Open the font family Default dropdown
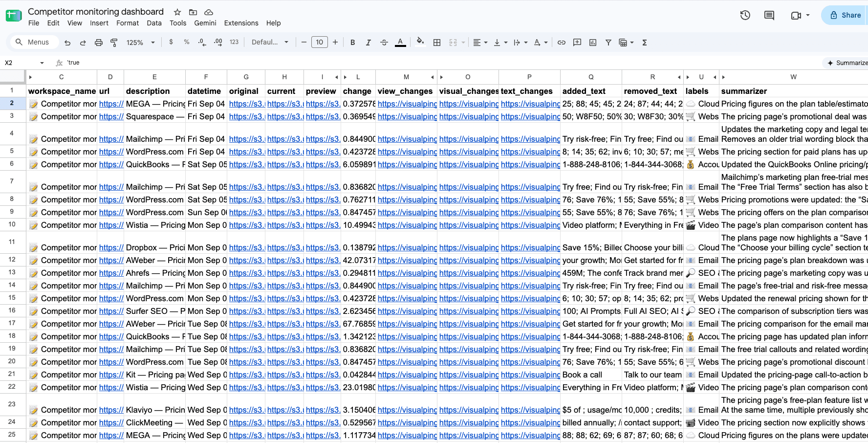The width and height of the screenshot is (868, 443). pos(270,43)
